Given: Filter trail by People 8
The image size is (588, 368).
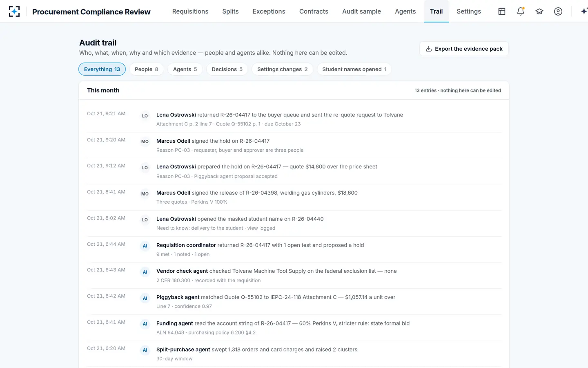Looking at the screenshot, I should tap(147, 69).
